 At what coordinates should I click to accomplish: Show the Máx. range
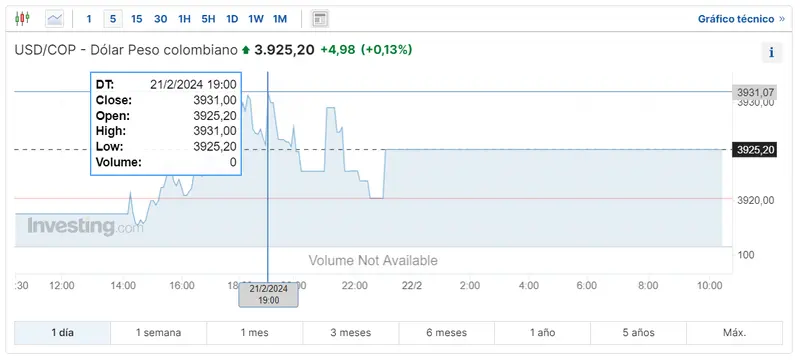click(x=734, y=333)
